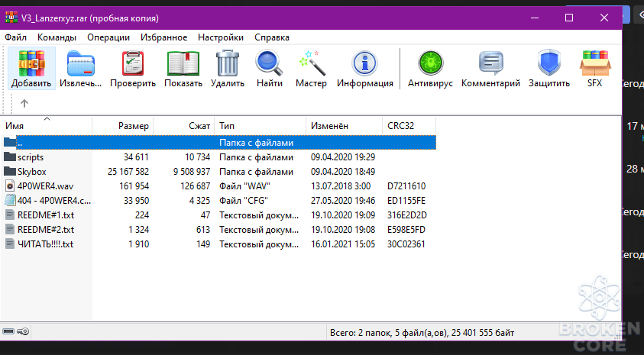
Task: Open the Настройки menu
Action: pyautogui.click(x=221, y=37)
